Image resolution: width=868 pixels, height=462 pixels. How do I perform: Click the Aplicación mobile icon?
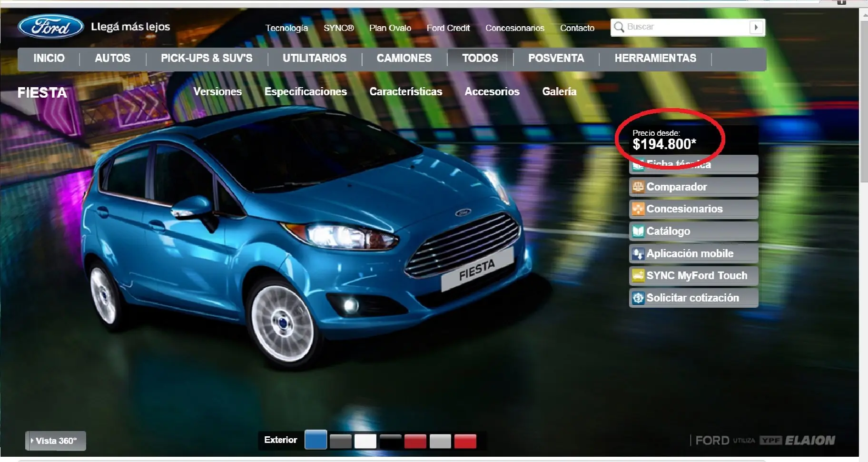point(638,253)
